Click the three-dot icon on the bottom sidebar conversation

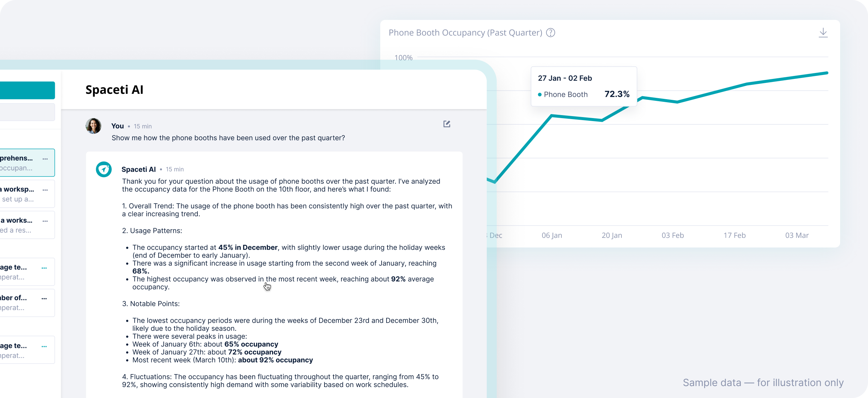(44, 346)
